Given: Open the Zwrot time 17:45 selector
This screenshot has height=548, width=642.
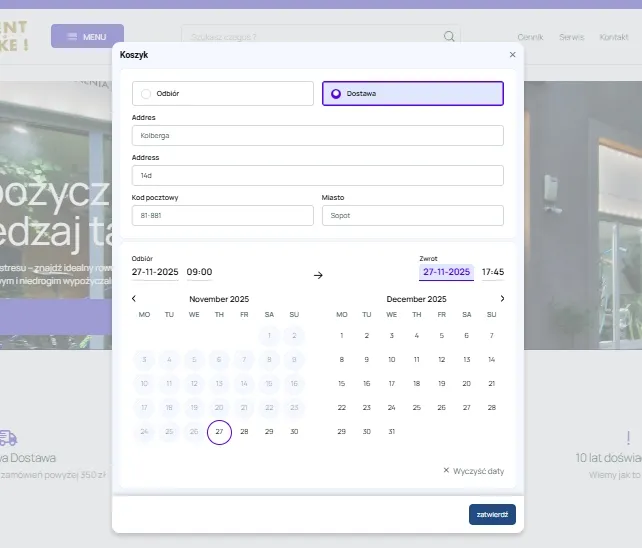Looking at the screenshot, I should 492,272.
